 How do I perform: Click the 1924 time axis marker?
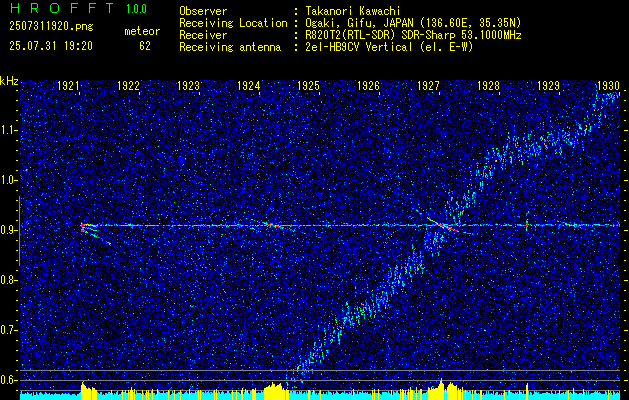[x=248, y=85]
